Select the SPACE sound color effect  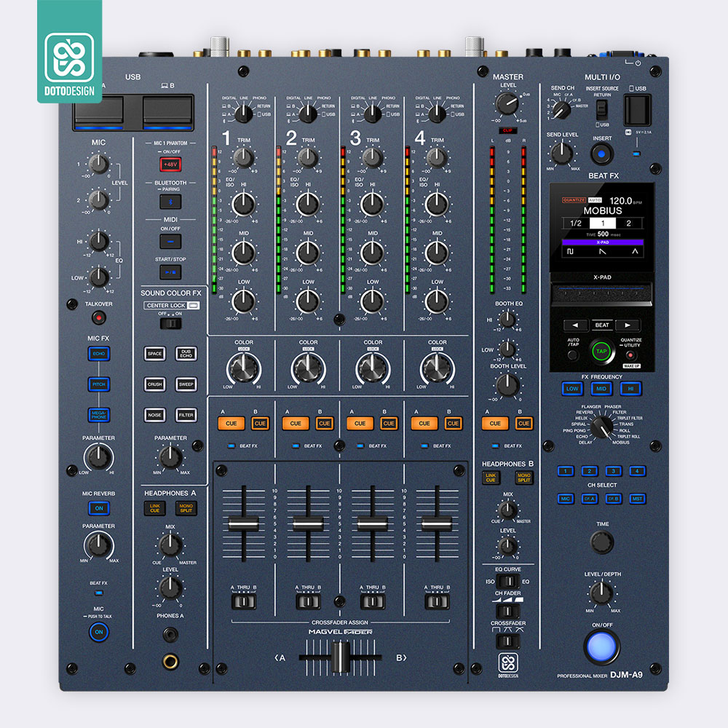point(154,354)
